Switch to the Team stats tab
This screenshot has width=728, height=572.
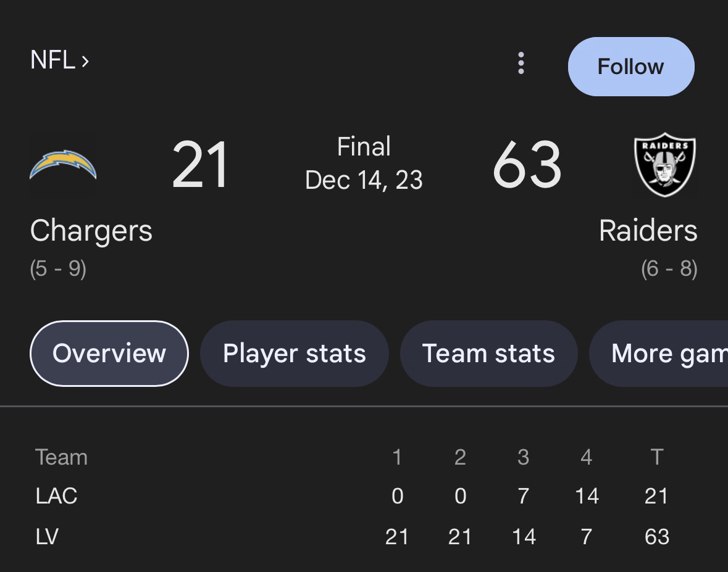tap(488, 354)
